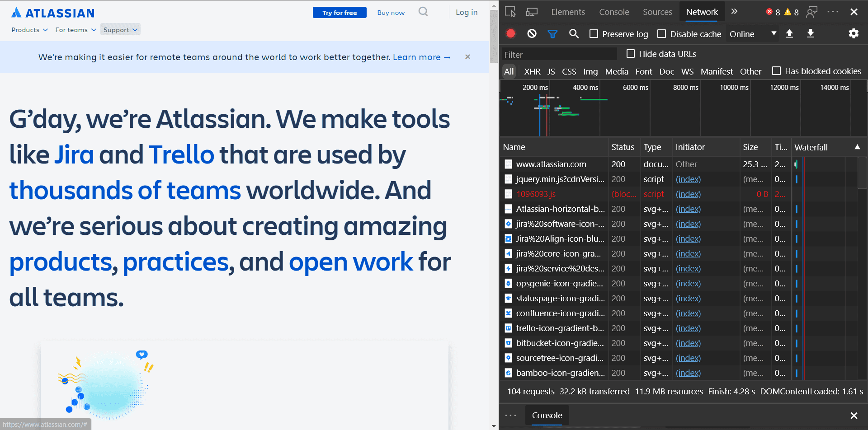Import HAR file with upload icon
Viewport: 868px width, 430px height.
(789, 34)
